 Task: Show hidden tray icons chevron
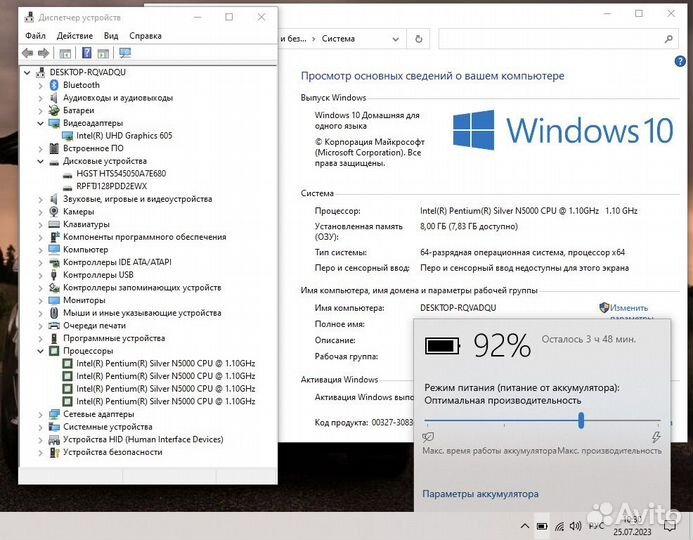525,526
